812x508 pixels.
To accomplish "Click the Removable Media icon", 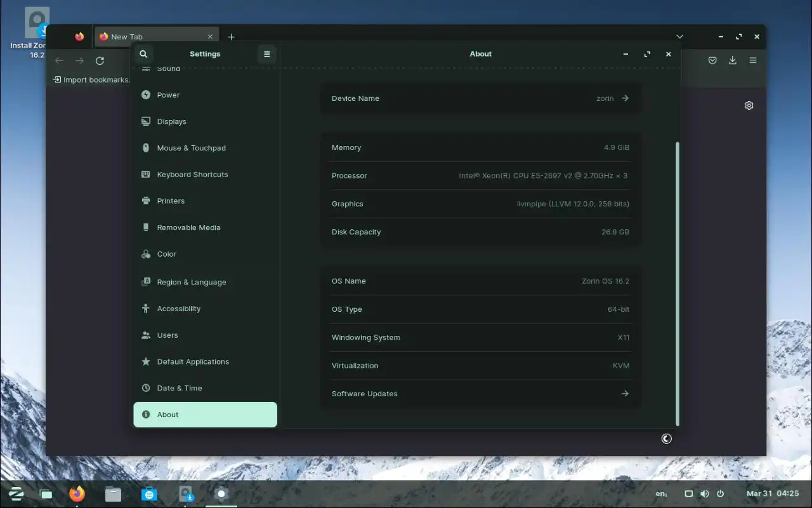I will (146, 227).
